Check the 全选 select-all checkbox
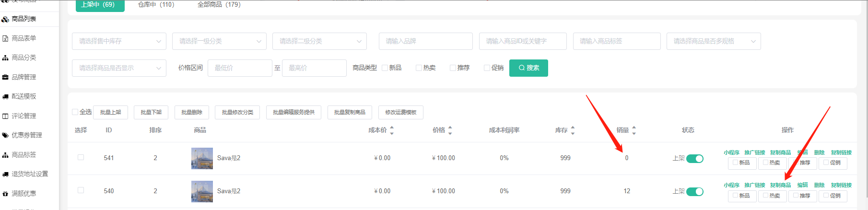868x210 pixels. pyautogui.click(x=75, y=112)
